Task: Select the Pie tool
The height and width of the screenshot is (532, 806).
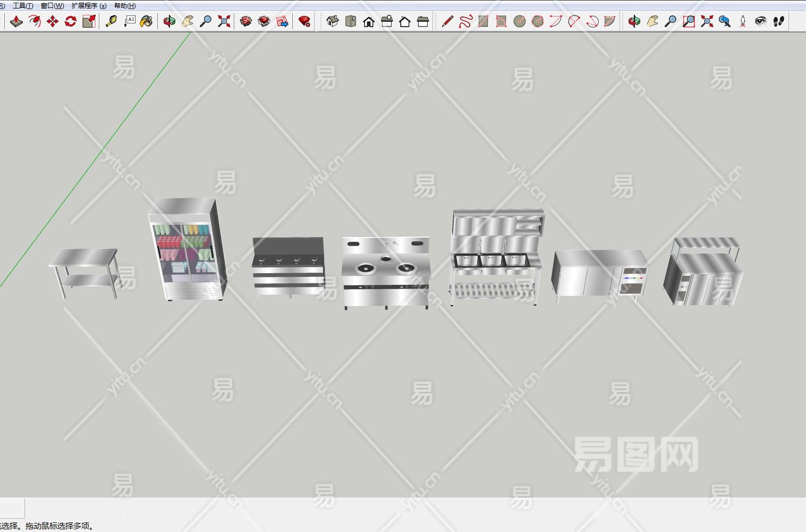Action: coord(609,21)
